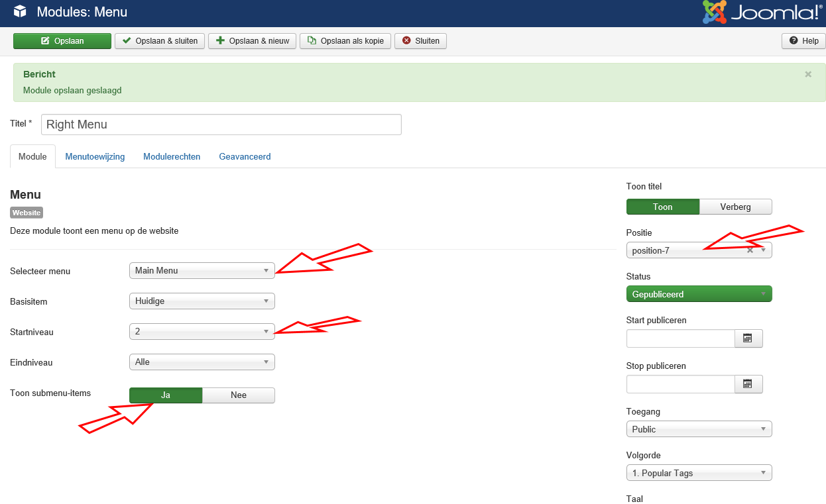Open the Geavanceerd tab
Viewport: 826px width, 504px height.
coord(245,157)
